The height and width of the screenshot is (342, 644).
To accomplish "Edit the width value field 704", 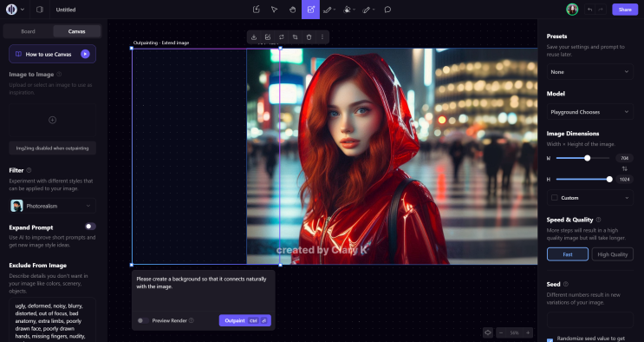I will [x=624, y=158].
